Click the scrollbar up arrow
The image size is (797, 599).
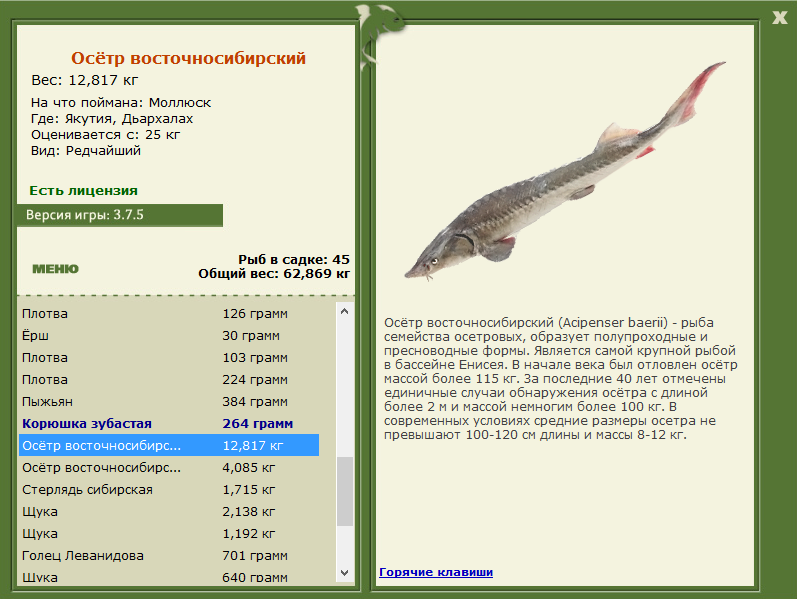pyautogui.click(x=345, y=311)
